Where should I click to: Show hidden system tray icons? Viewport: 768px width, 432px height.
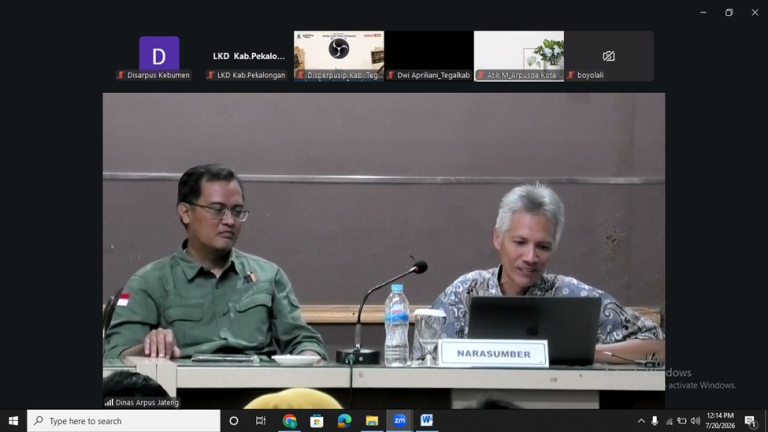pos(641,421)
